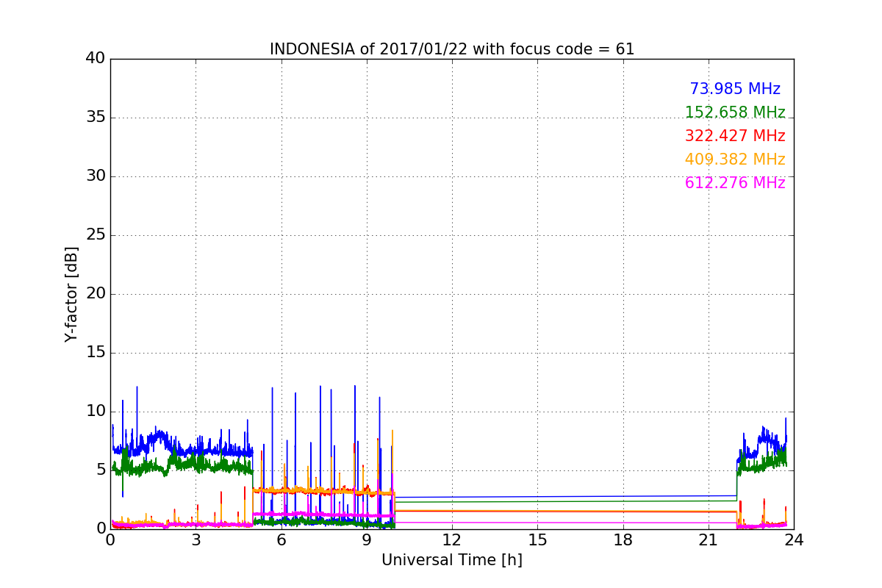Click the y-axis tick label 30
This screenshot has width=882, height=588.
[96, 176]
